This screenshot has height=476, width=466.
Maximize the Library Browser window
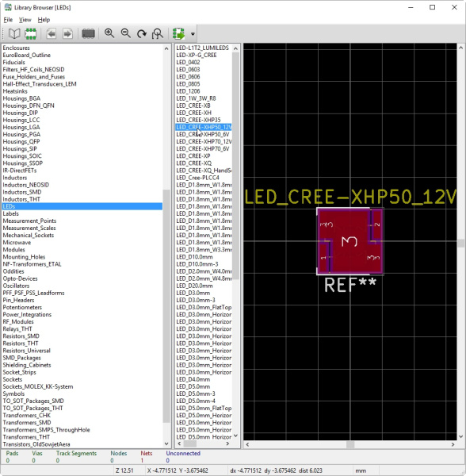coord(433,7)
